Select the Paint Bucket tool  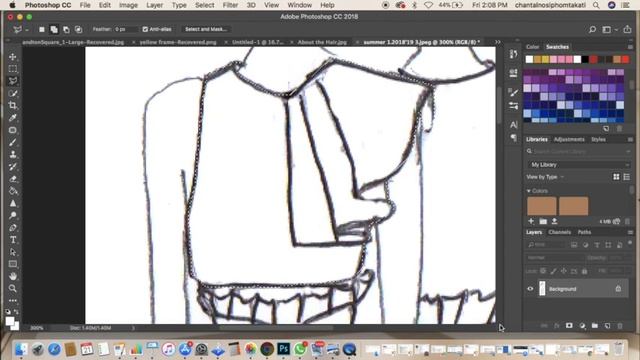click(x=13, y=191)
